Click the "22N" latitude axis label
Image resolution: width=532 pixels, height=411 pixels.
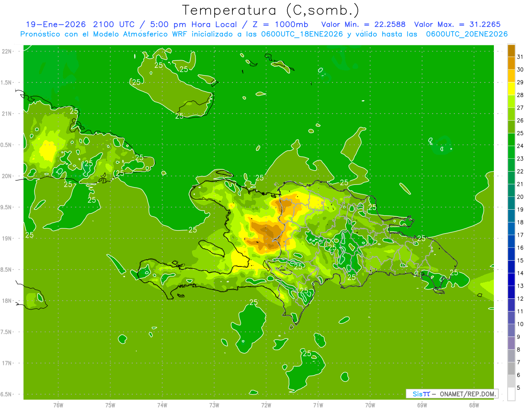click(7, 51)
